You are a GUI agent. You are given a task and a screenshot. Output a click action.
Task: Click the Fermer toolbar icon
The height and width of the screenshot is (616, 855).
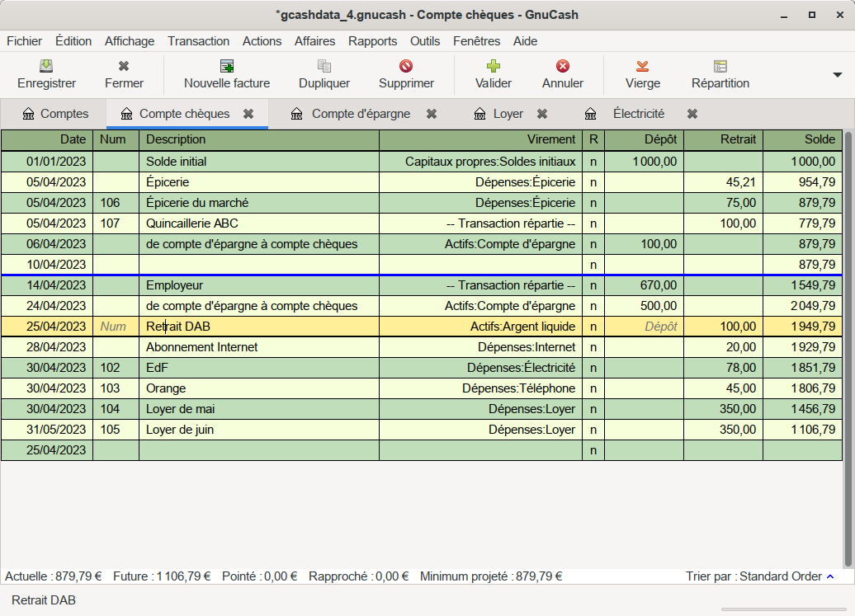coord(124,67)
